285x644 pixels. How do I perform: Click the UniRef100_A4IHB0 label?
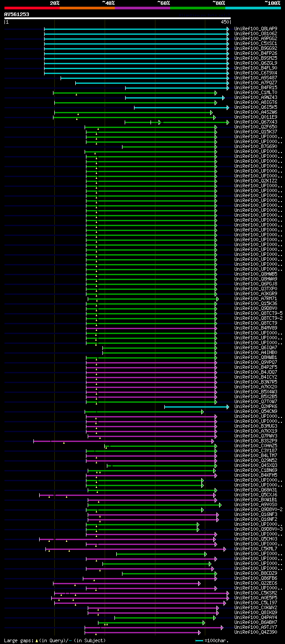(x=256, y=353)
